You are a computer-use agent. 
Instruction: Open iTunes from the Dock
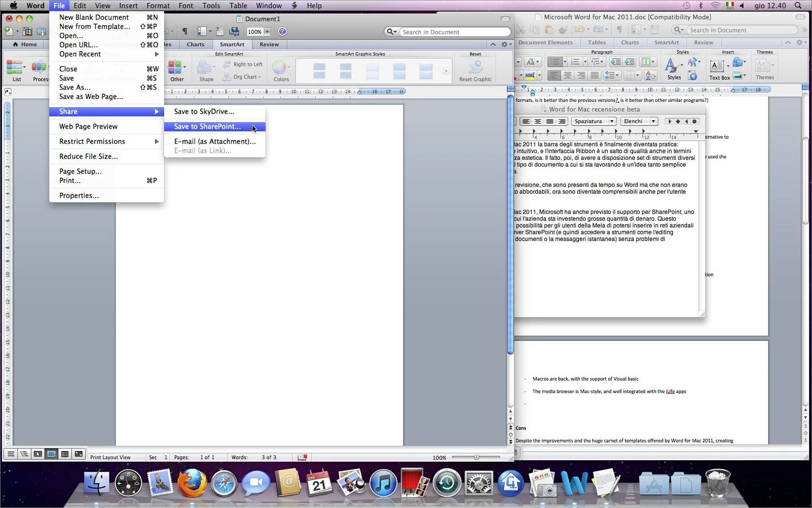click(x=383, y=483)
